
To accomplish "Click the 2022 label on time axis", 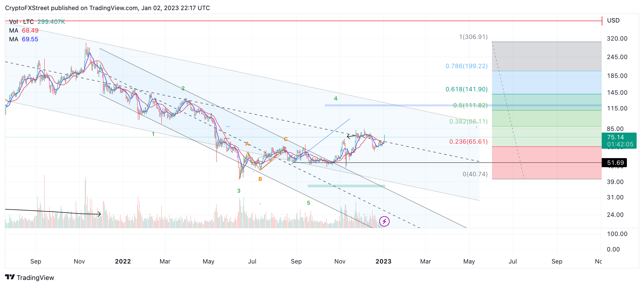I will (123, 261).
